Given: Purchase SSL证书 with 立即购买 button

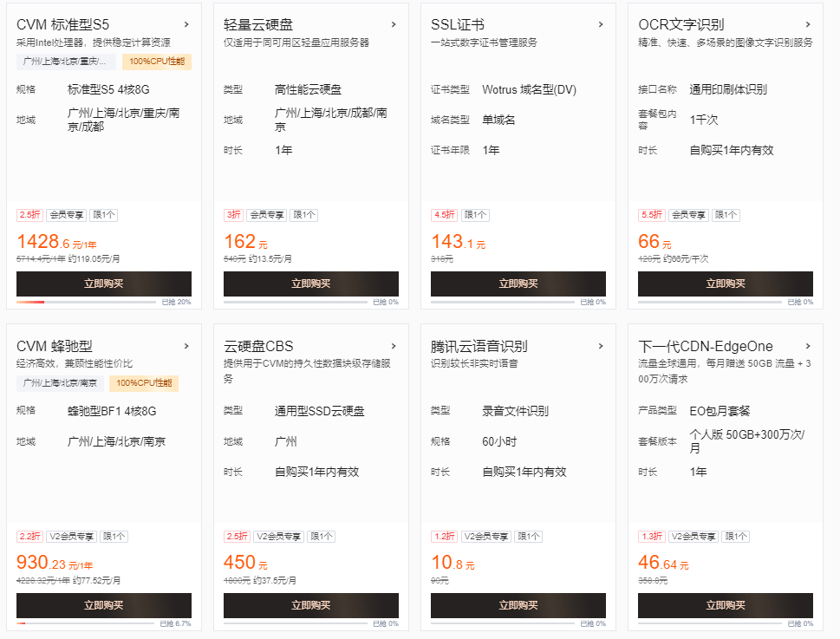Looking at the screenshot, I should 518,284.
